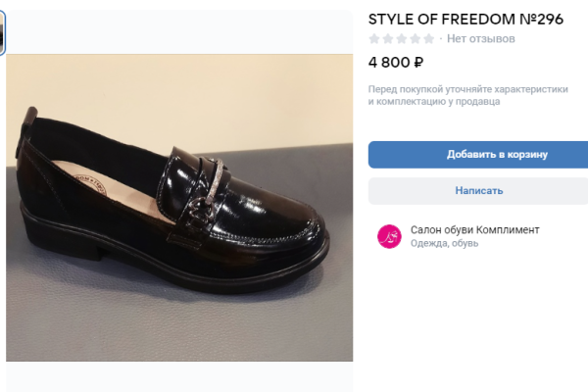
Task: Click the Нет отзывов reviews link
Action: (x=480, y=39)
